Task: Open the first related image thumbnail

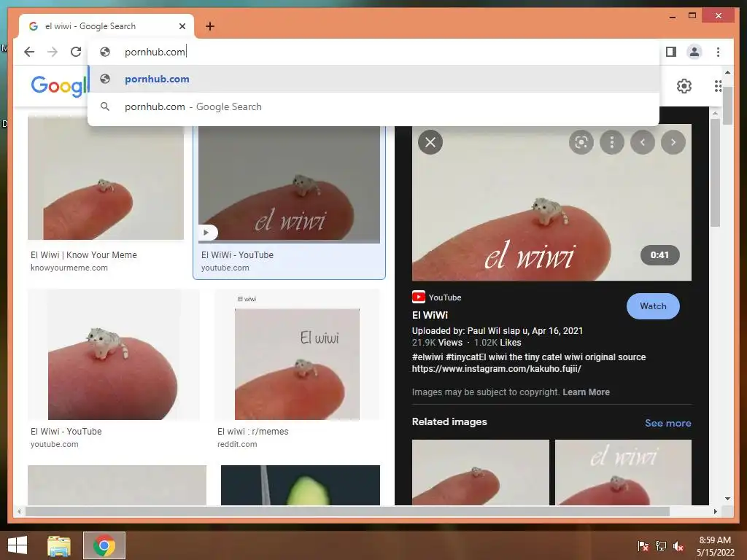Action: coord(480,472)
